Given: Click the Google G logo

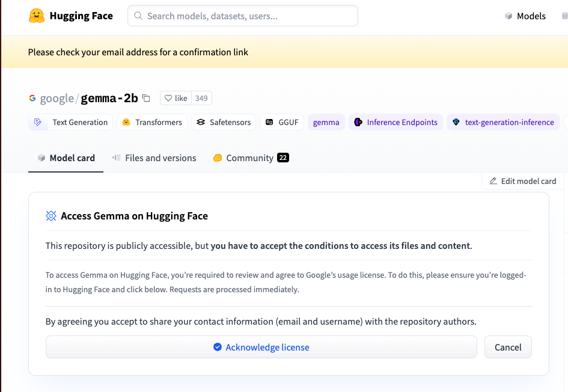Looking at the screenshot, I should tap(32, 98).
